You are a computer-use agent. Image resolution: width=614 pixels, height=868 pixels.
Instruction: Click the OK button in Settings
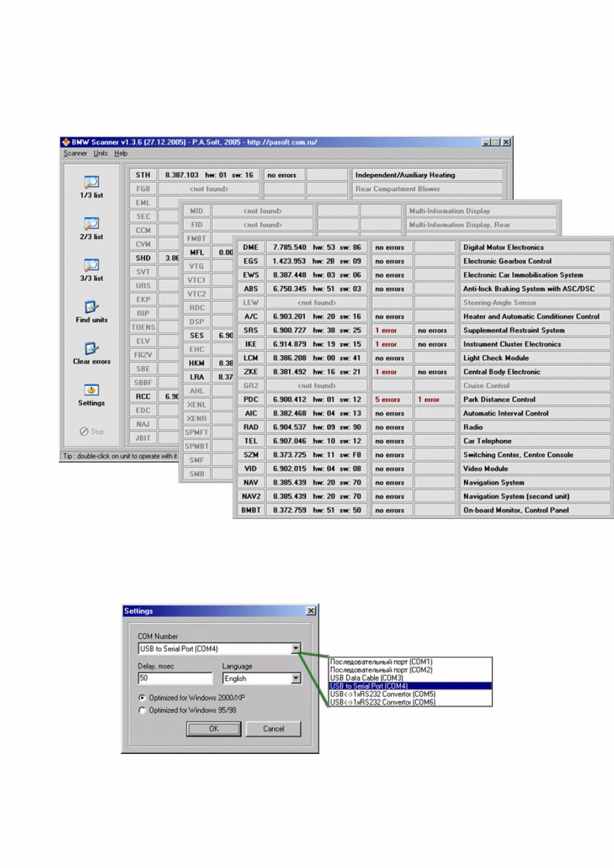213,729
